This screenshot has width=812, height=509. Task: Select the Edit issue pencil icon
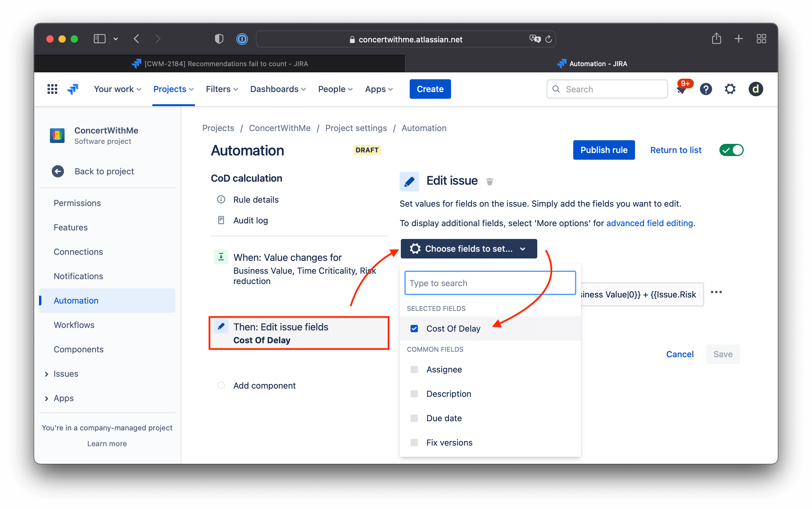(409, 181)
